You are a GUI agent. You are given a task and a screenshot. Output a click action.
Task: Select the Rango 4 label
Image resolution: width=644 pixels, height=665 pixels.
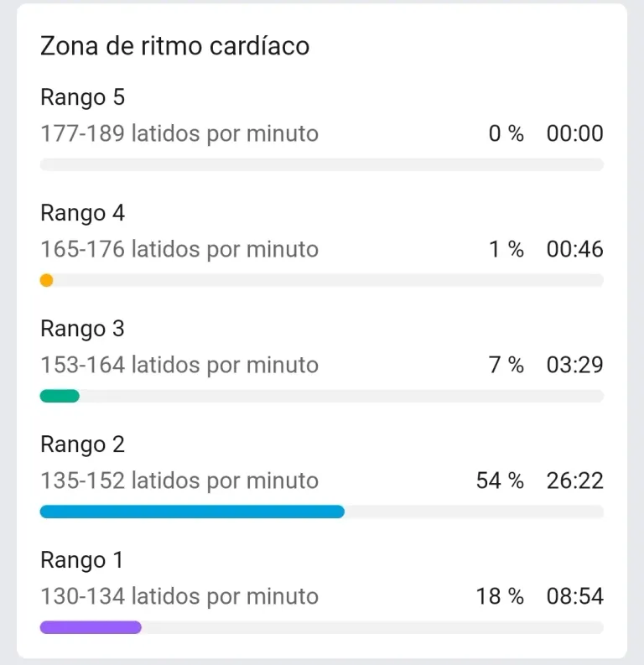point(83,213)
